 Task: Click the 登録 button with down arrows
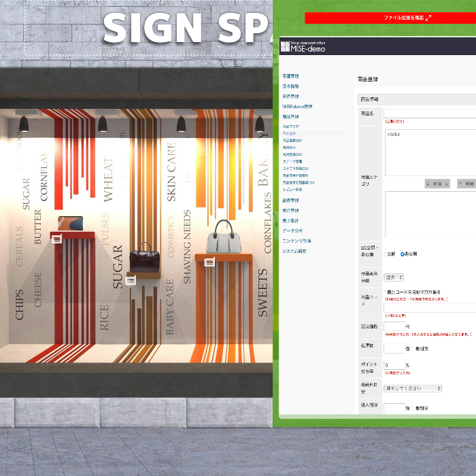(437, 184)
